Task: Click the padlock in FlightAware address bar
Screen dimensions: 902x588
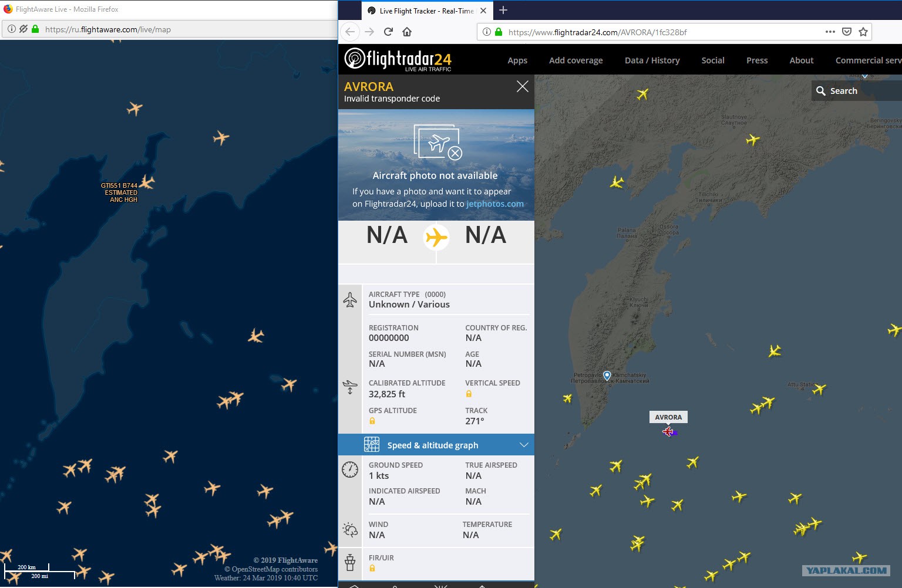Action: click(x=35, y=29)
